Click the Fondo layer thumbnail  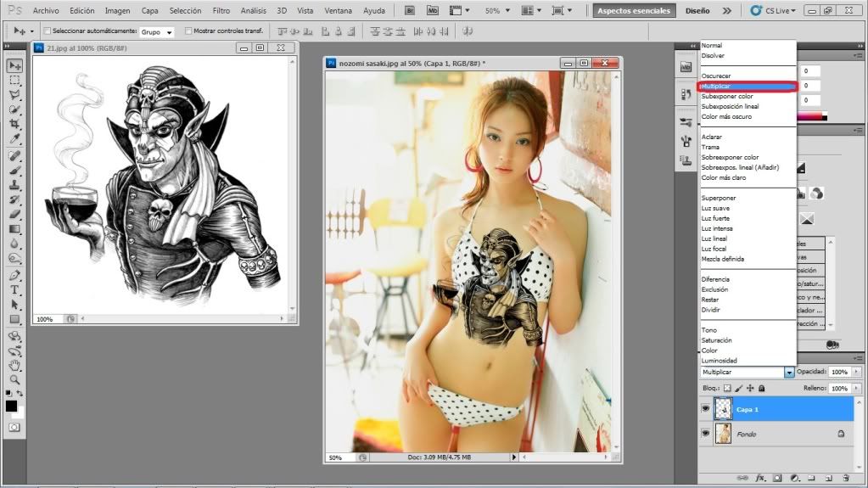tap(723, 434)
